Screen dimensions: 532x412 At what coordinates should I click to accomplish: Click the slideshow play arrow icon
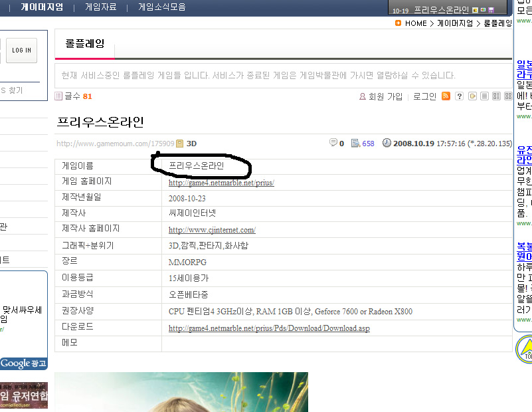[472, 96]
